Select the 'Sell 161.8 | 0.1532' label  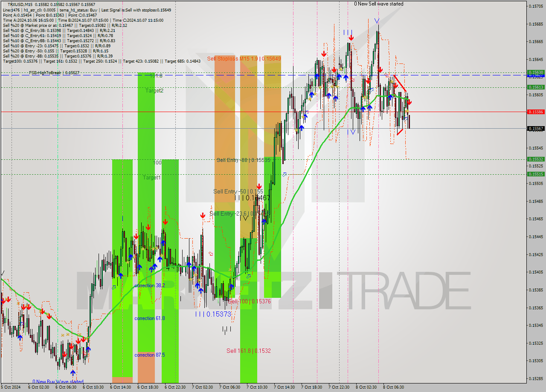click(248, 351)
